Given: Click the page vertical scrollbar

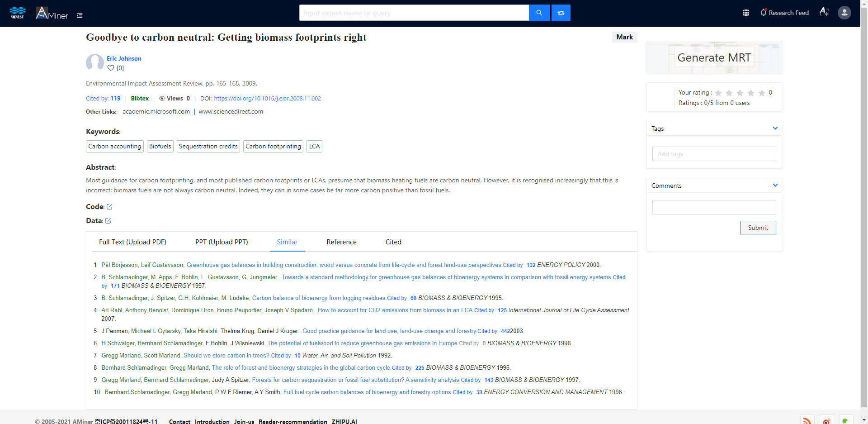Looking at the screenshot, I should 864,208.
